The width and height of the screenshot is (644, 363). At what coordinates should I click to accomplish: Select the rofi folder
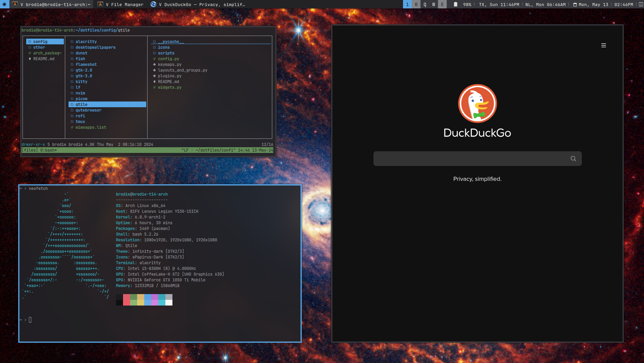(x=80, y=116)
